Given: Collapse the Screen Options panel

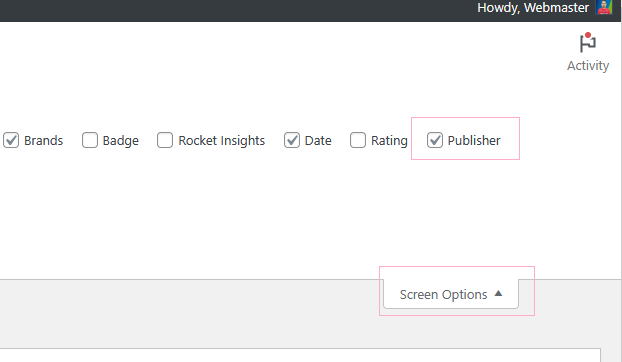Looking at the screenshot, I should pyautogui.click(x=451, y=294).
